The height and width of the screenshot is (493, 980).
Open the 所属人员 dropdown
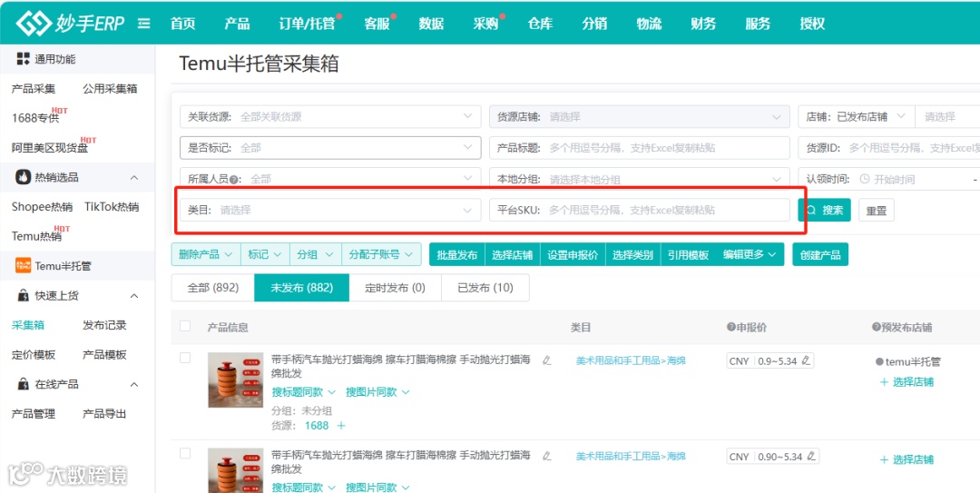(x=330, y=178)
